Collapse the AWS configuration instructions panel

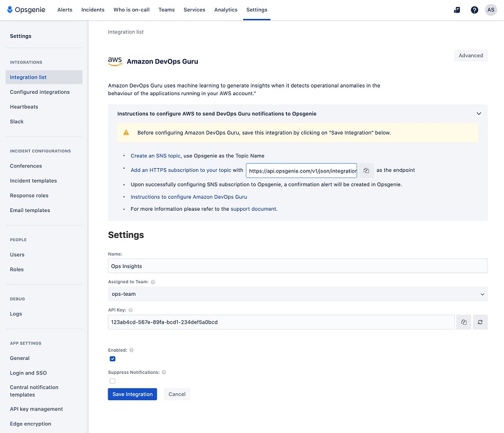(x=479, y=113)
